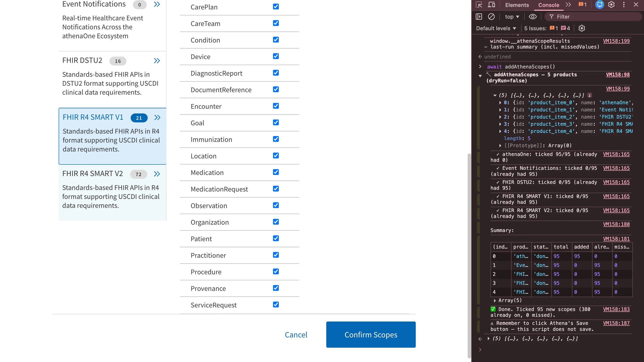
Task: Expand the returned (5) array result at bottom
Action: (488, 339)
